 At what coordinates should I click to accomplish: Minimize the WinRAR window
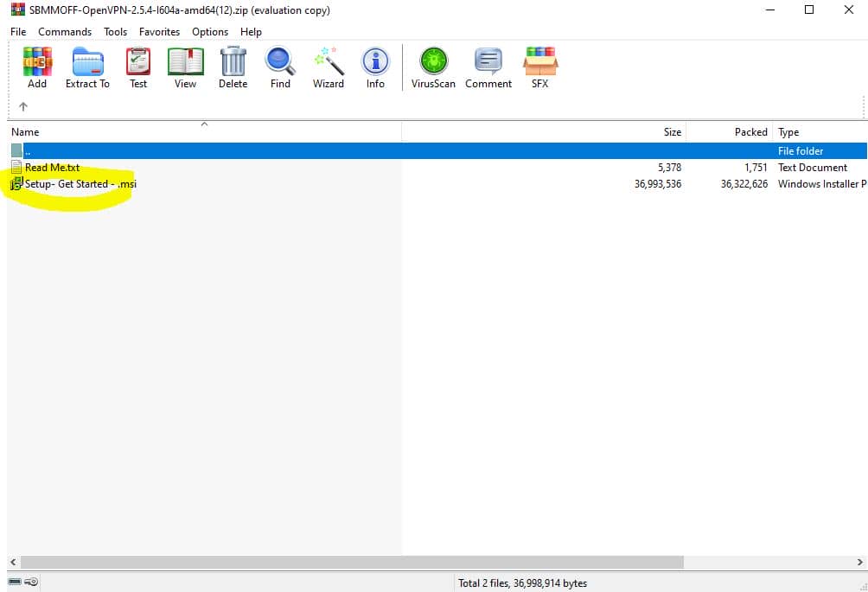pyautogui.click(x=769, y=10)
